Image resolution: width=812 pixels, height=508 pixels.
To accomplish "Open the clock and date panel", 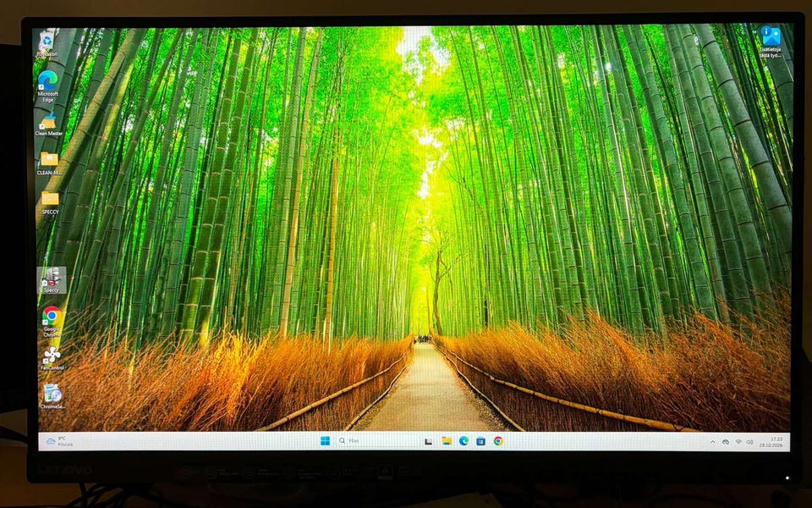I will click(x=771, y=442).
